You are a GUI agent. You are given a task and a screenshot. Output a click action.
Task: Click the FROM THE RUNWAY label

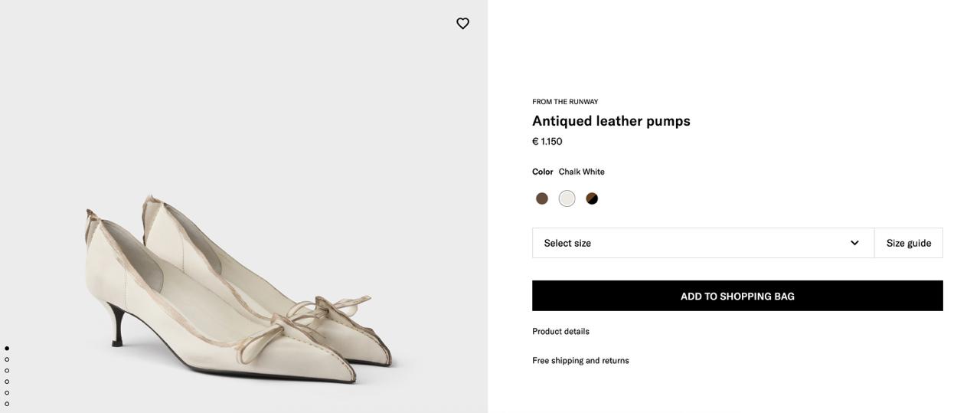pyautogui.click(x=565, y=102)
